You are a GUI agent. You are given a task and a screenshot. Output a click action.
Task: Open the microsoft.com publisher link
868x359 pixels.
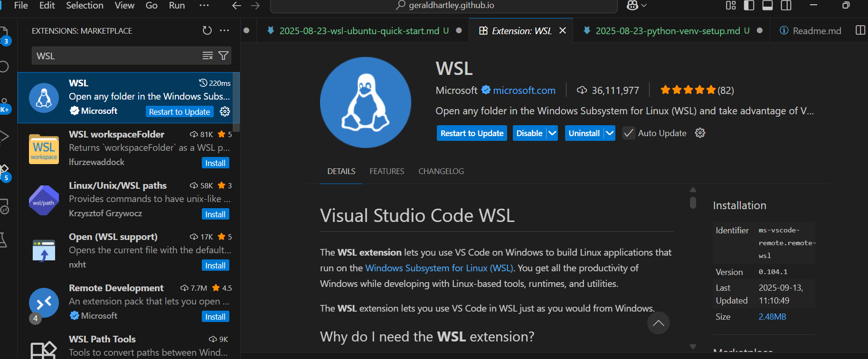coord(524,91)
